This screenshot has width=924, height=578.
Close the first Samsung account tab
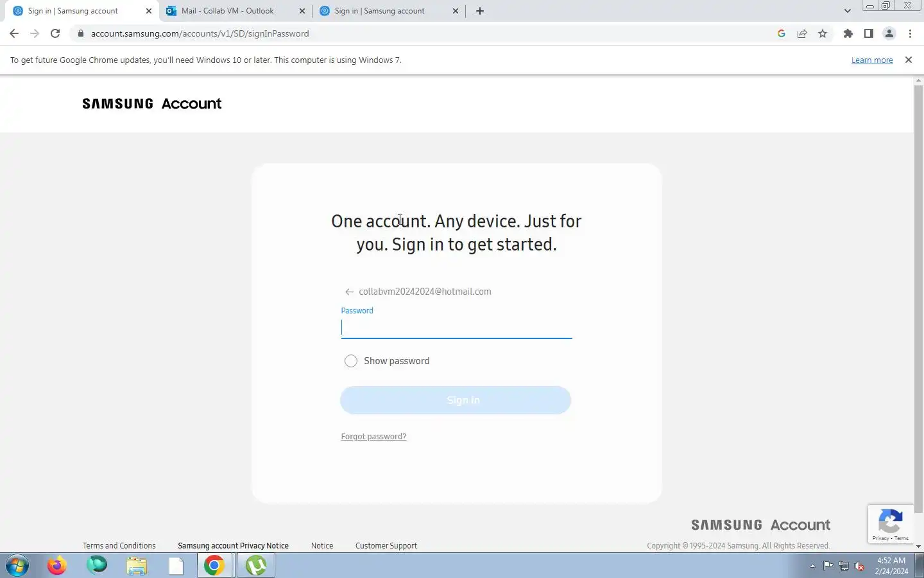pyautogui.click(x=149, y=11)
